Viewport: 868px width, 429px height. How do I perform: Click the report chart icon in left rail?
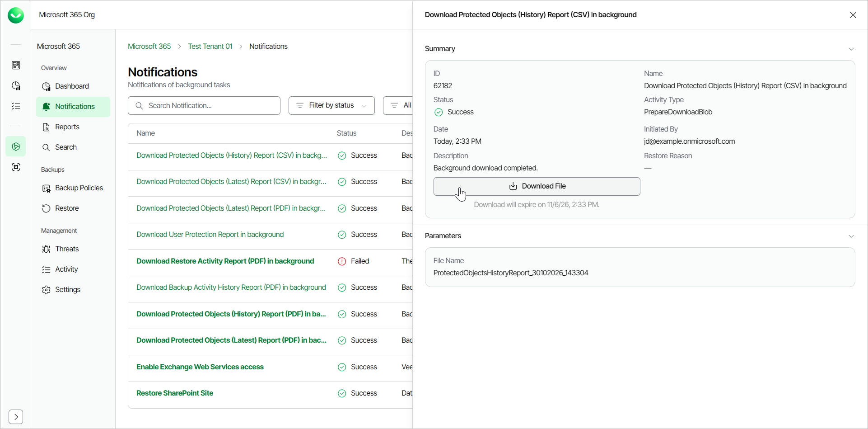point(16,86)
